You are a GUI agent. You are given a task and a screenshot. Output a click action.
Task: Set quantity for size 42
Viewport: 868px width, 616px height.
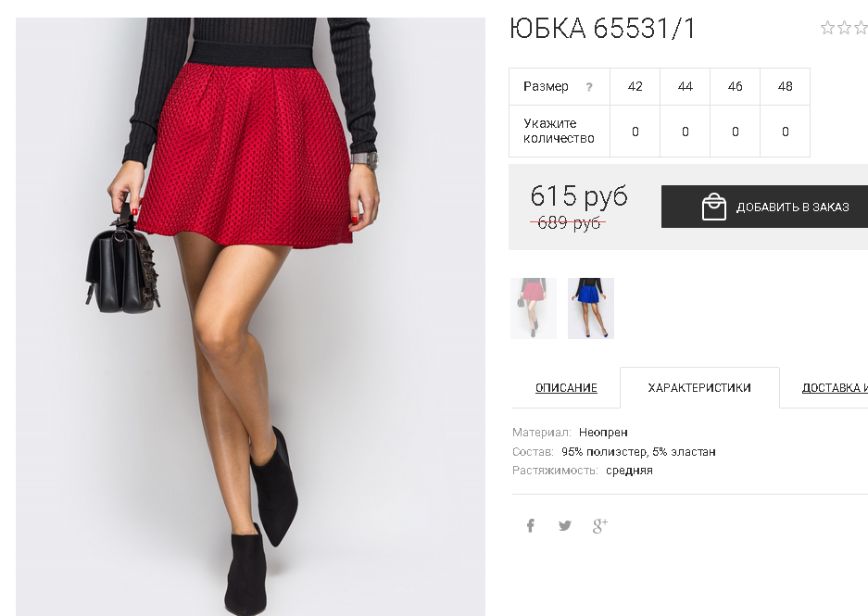tap(635, 132)
